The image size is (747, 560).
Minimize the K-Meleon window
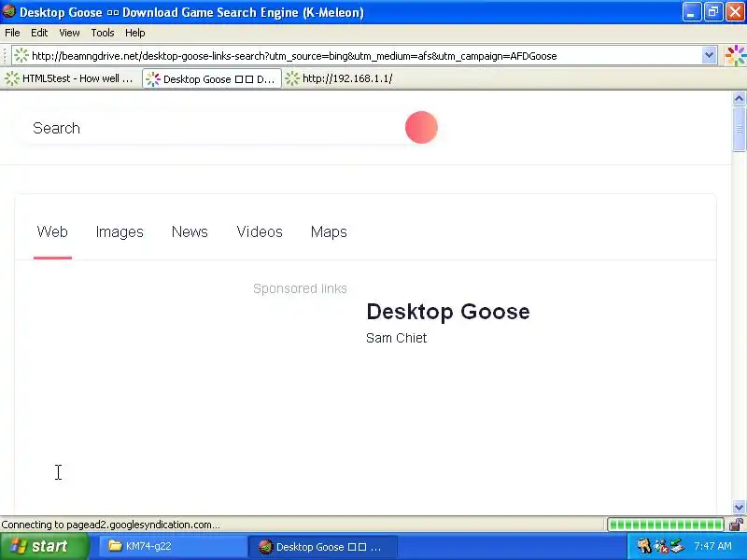pos(691,12)
